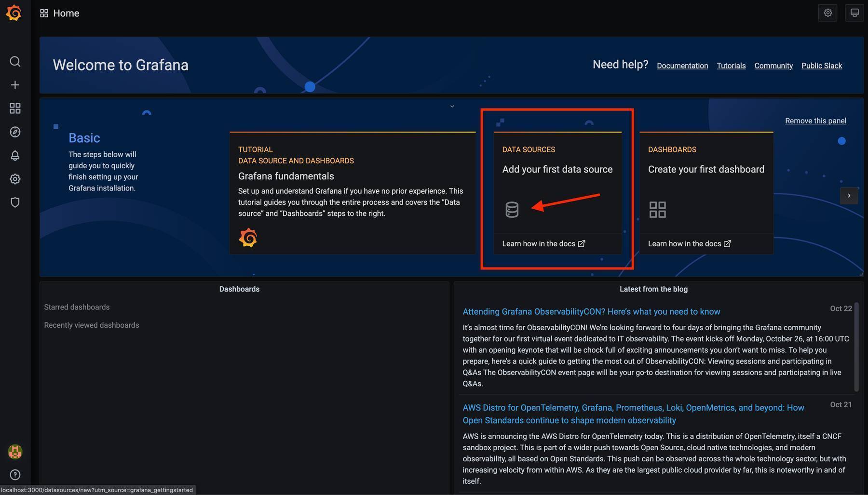Click Latest from the blog panel title

click(653, 289)
